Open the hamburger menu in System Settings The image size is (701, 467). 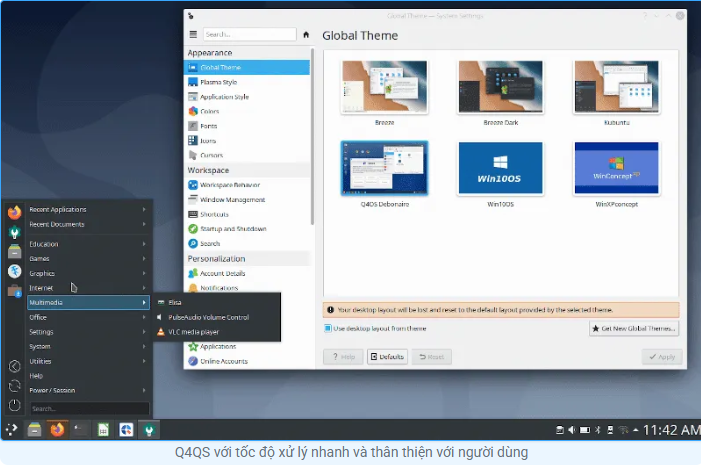[x=193, y=34]
